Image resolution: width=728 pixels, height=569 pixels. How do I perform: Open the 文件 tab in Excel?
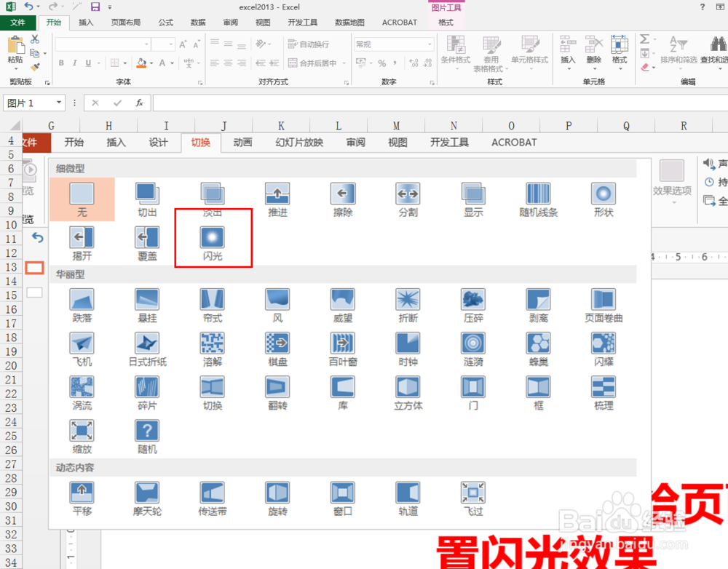coord(17,23)
